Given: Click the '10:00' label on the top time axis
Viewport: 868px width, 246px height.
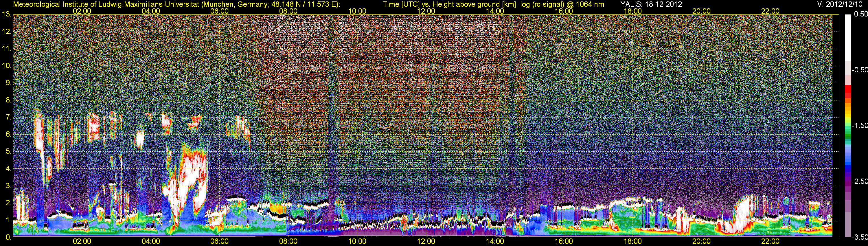Looking at the screenshot, I should click(x=357, y=11).
